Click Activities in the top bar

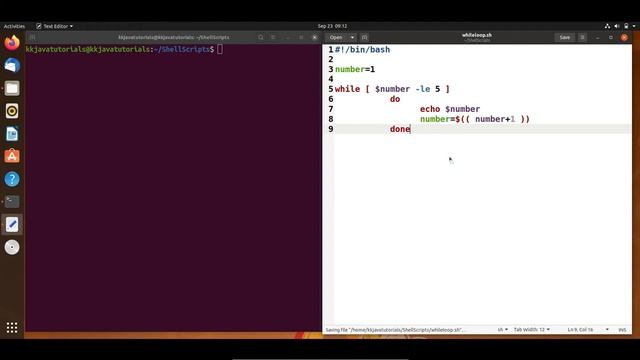pos(14,26)
